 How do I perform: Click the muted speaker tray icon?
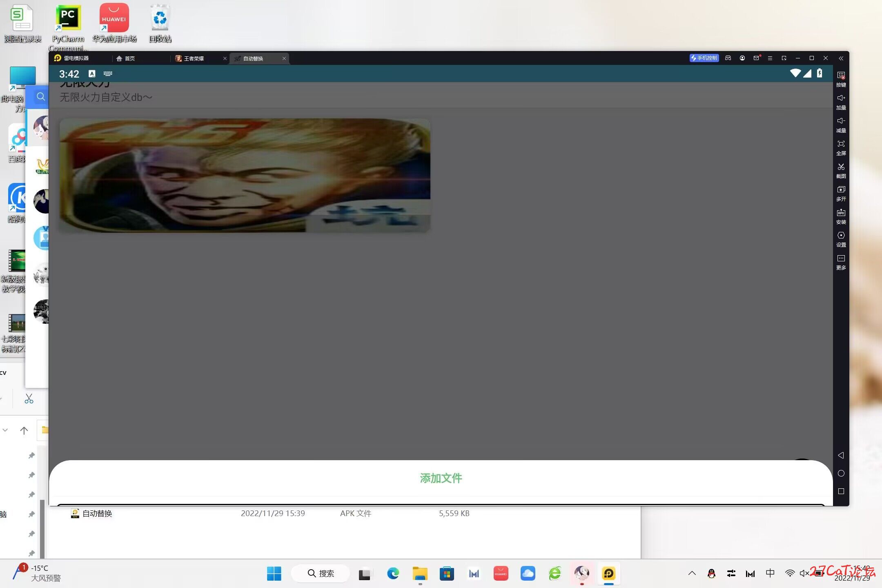coord(804,573)
